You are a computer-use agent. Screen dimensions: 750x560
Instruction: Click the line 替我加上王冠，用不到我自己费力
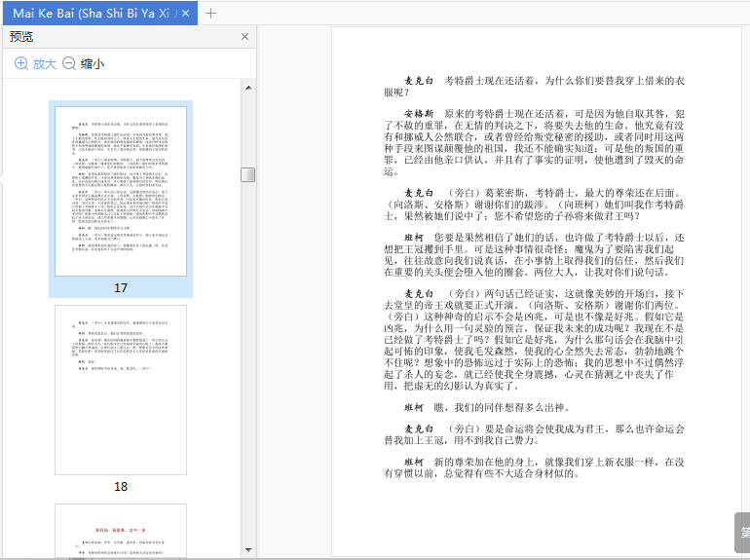click(x=462, y=440)
